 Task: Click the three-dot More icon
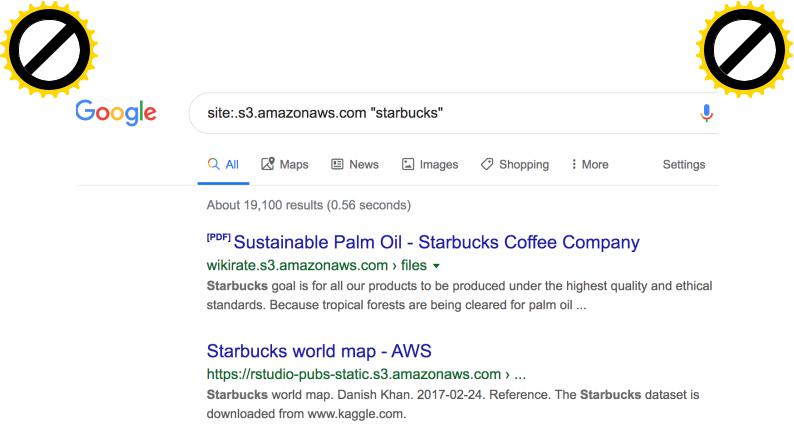pos(574,164)
